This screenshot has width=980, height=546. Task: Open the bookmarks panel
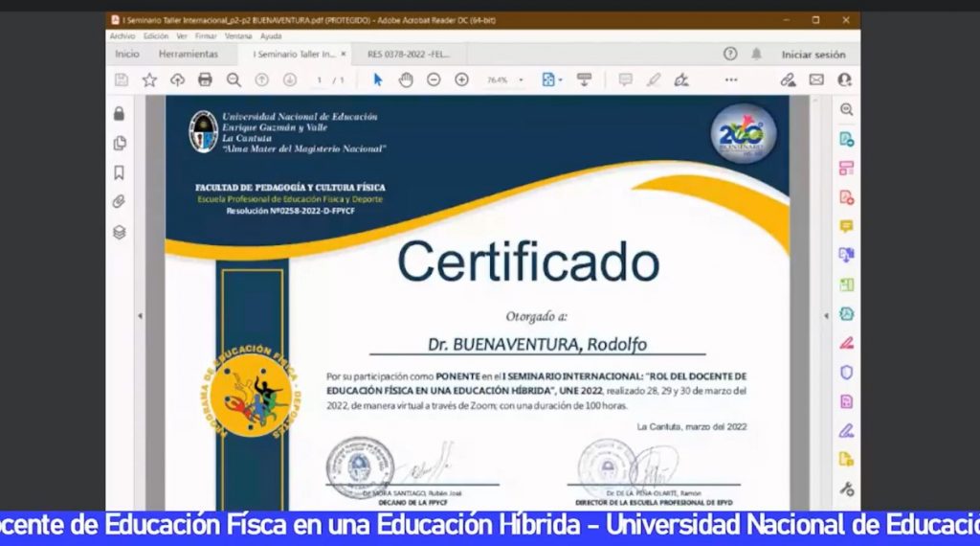(119, 172)
